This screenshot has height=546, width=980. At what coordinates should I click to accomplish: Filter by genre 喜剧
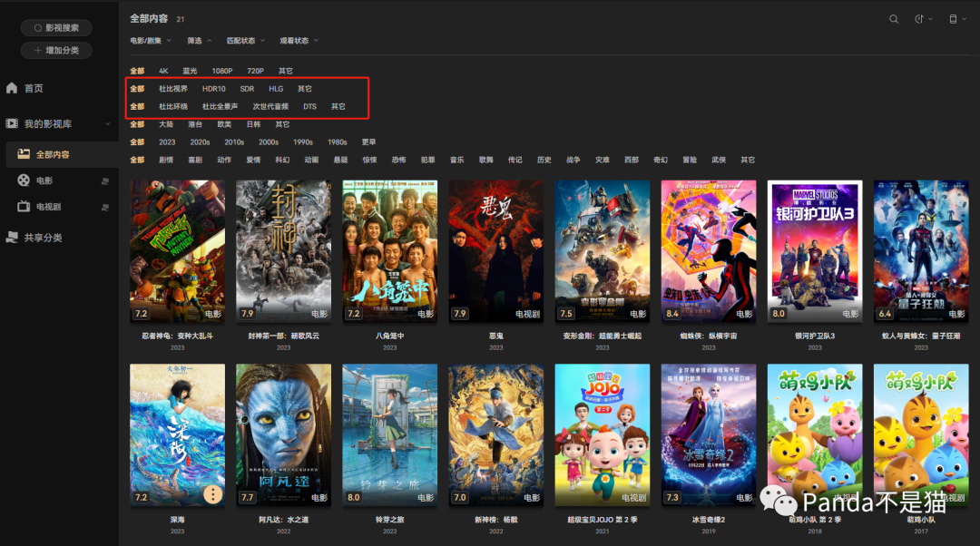195,160
